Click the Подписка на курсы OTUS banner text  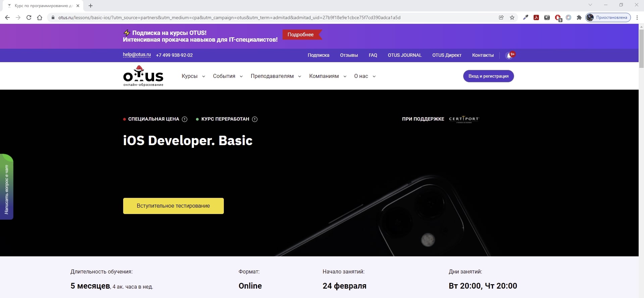click(x=200, y=36)
